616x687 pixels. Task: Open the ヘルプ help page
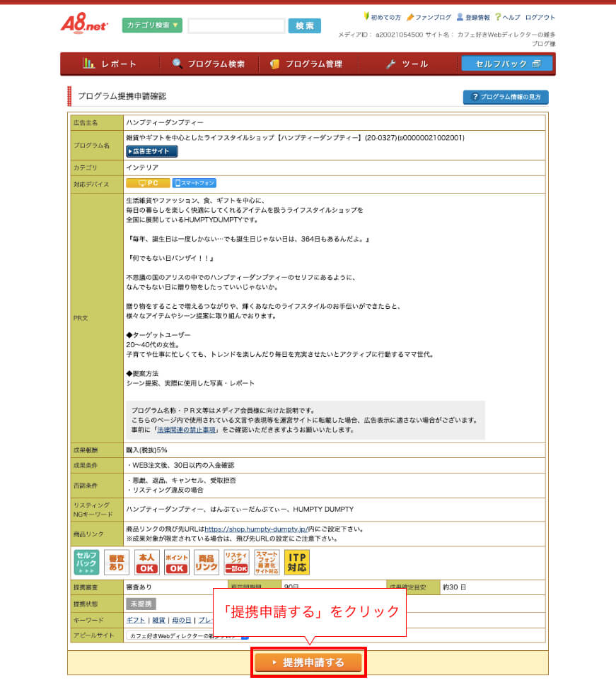(x=508, y=17)
